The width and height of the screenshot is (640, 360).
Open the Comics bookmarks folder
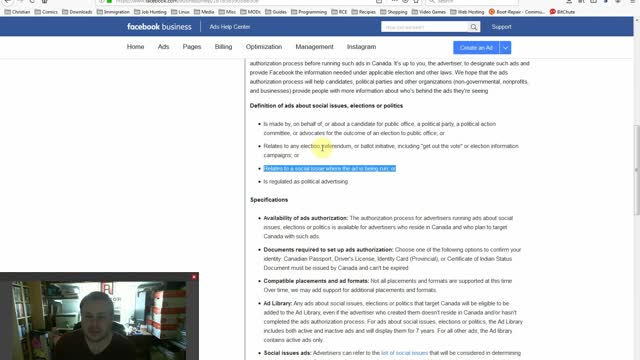pos(46,12)
